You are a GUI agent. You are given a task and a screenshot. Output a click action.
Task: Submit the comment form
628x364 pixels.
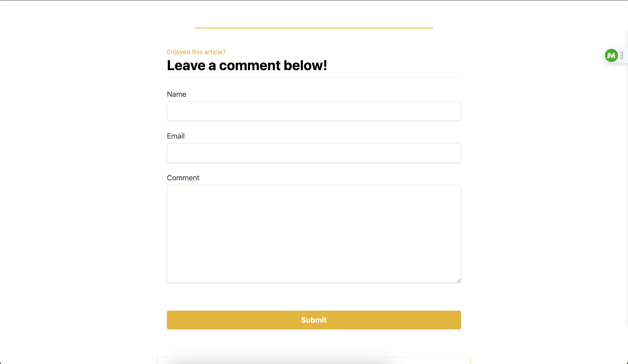click(314, 320)
